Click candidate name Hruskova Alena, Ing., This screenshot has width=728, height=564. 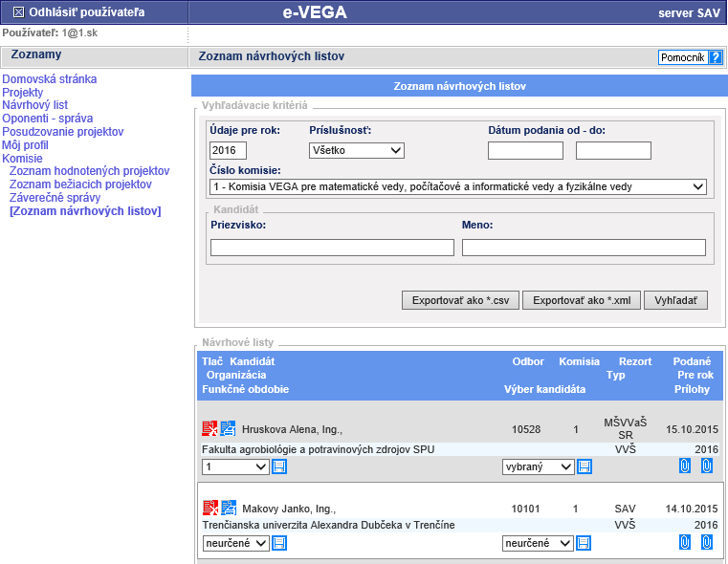point(292,429)
